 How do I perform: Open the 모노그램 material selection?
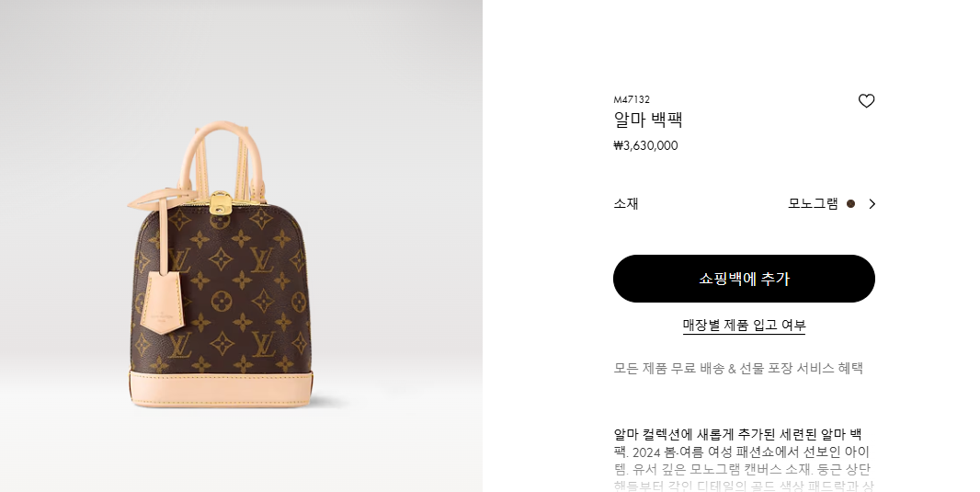click(x=813, y=204)
